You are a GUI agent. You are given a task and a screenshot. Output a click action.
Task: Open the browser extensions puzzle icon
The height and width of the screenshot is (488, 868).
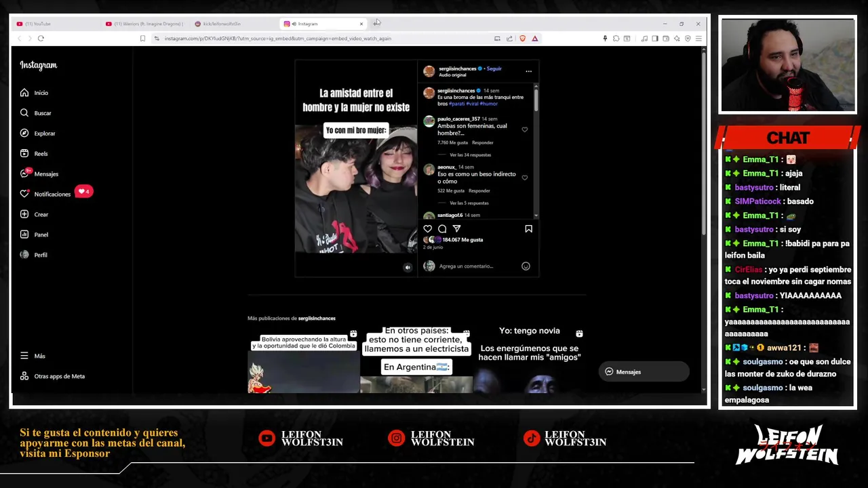coord(616,39)
